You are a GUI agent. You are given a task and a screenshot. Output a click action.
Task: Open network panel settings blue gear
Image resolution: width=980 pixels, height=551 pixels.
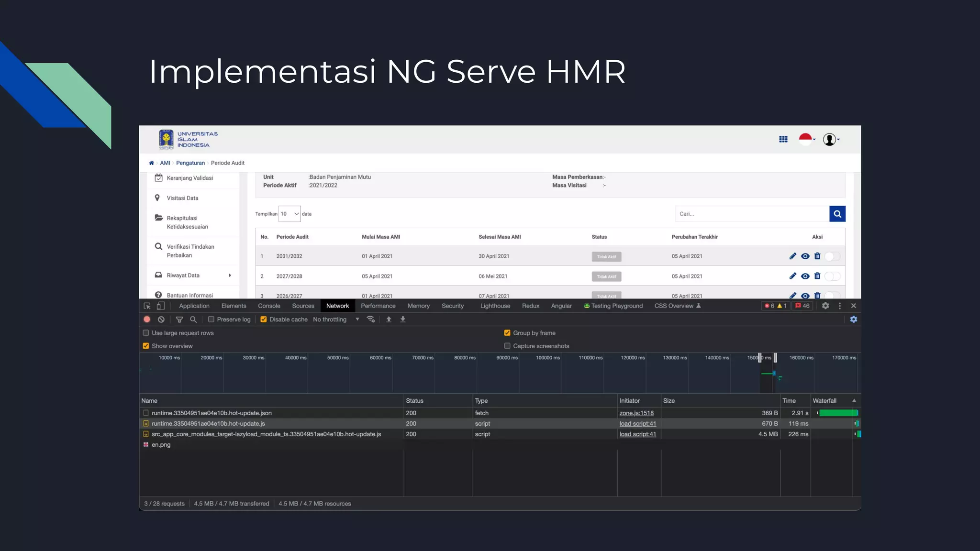854,320
